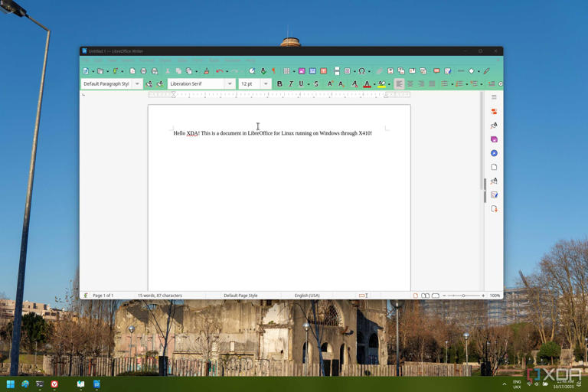The height and width of the screenshot is (392, 588).
Task: Open the Underline style dropdown arrow
Action: [309, 84]
